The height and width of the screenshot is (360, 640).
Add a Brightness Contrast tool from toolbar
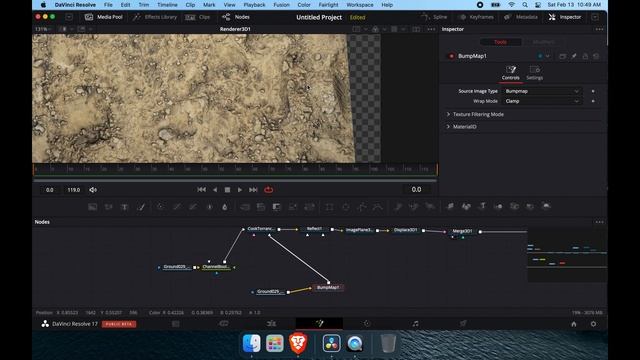point(209,207)
